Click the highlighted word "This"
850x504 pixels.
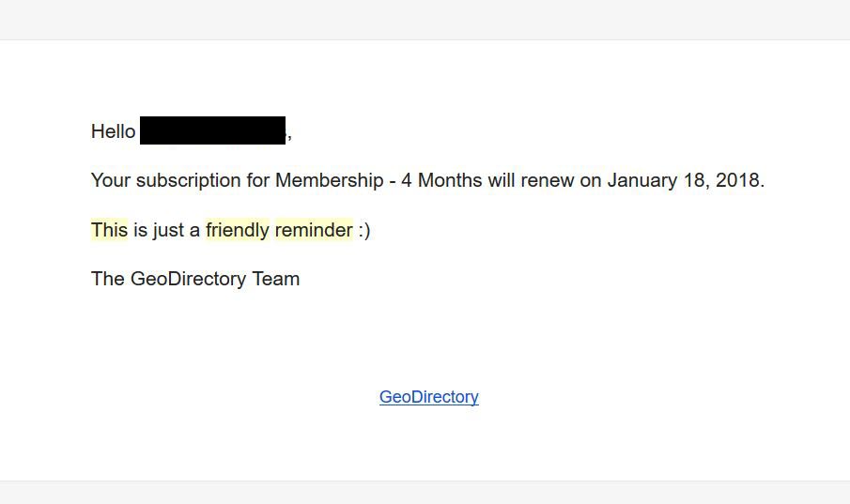tap(109, 230)
